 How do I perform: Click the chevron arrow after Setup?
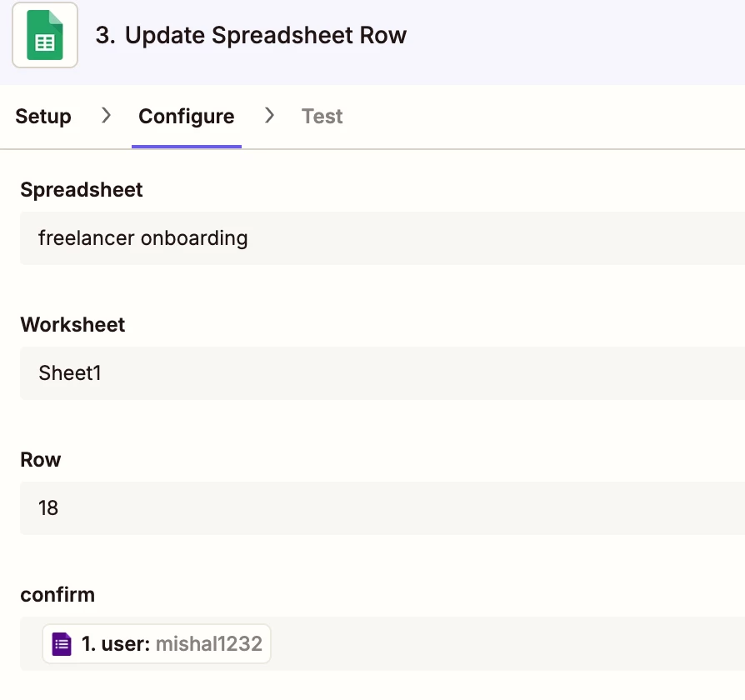[x=106, y=116]
